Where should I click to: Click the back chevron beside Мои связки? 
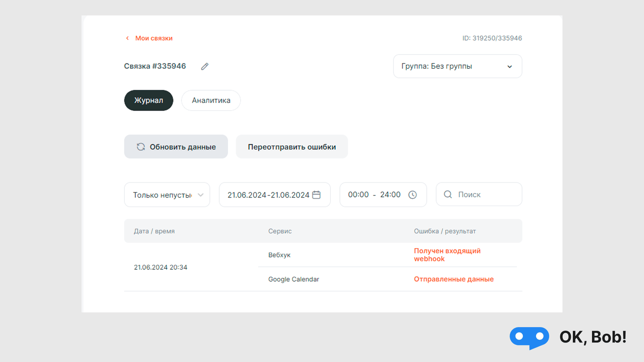128,38
